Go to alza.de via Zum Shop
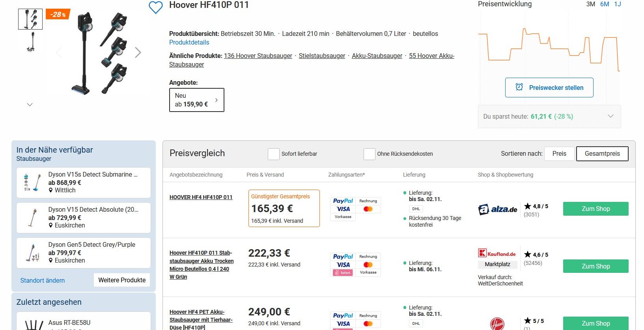The height and width of the screenshot is (330, 644). (x=595, y=209)
